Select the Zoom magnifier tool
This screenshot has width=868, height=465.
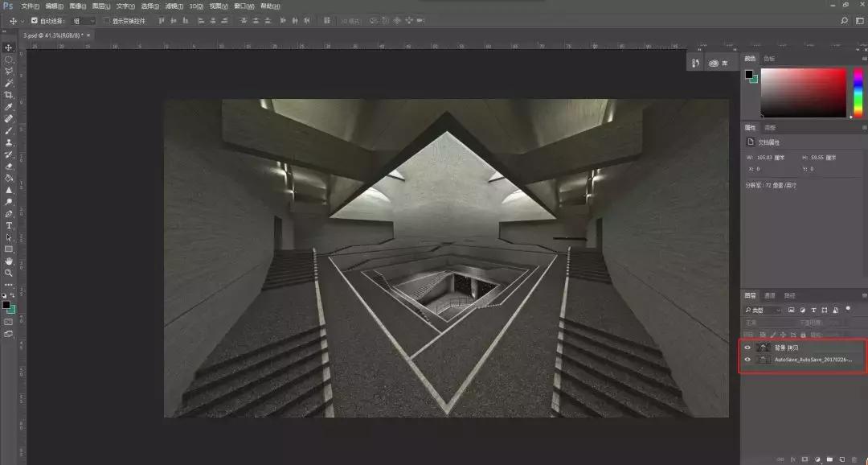click(x=9, y=273)
